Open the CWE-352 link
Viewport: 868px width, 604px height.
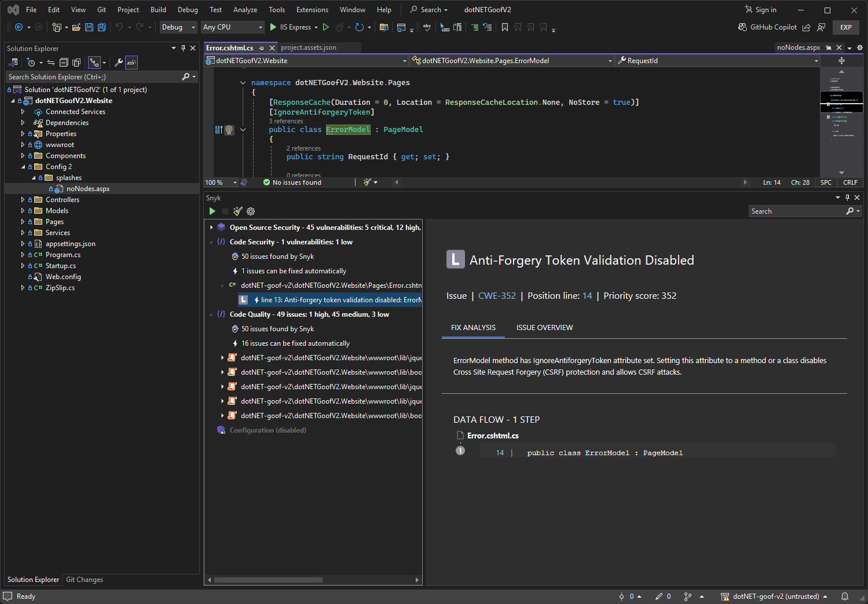[x=497, y=296]
